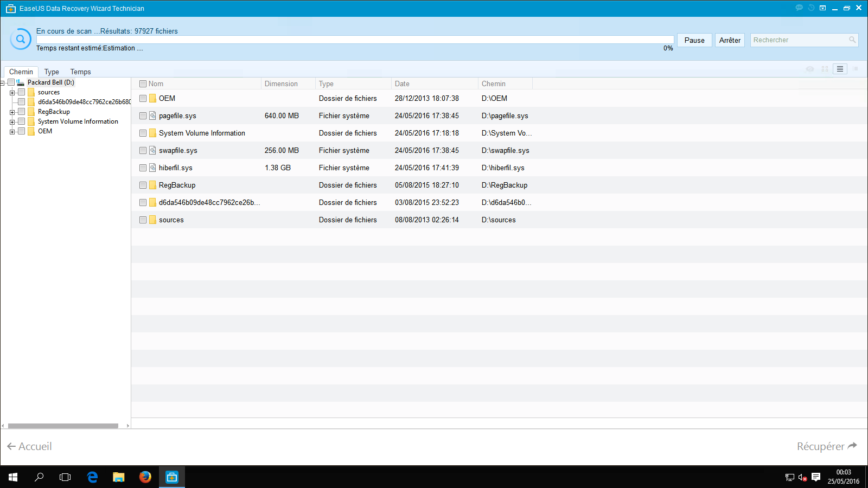Tick the hiberfil.sys checkbox
868x488 pixels.
[x=143, y=168]
